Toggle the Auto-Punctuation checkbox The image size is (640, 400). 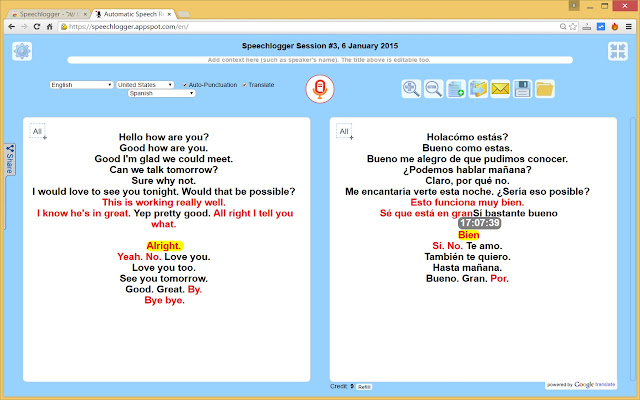click(x=185, y=85)
